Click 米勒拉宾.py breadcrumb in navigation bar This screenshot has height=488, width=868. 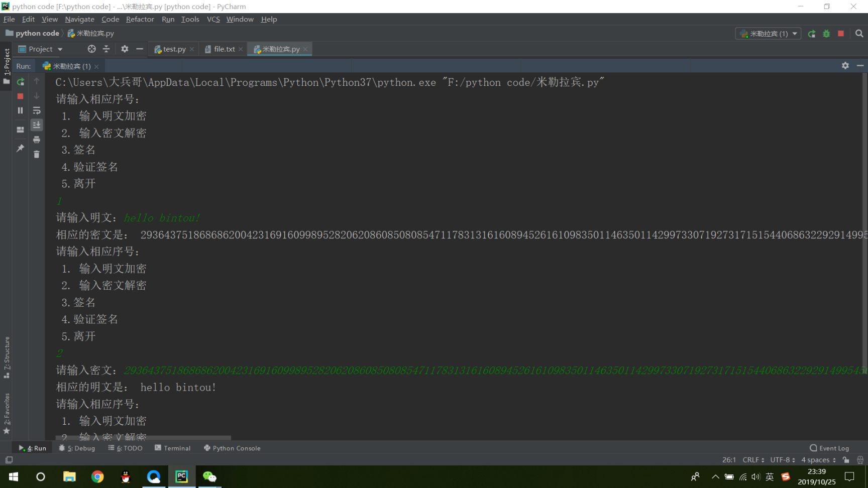point(91,33)
